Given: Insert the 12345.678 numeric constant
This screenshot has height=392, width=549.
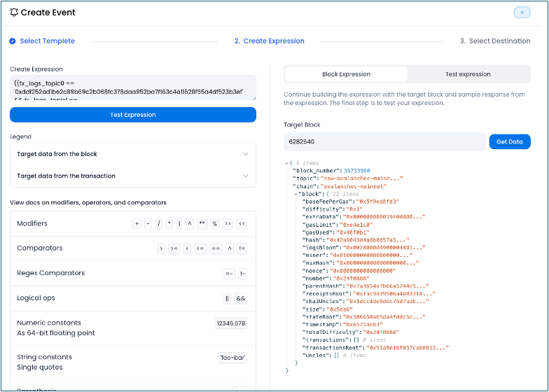Looking at the screenshot, I should [231, 323].
